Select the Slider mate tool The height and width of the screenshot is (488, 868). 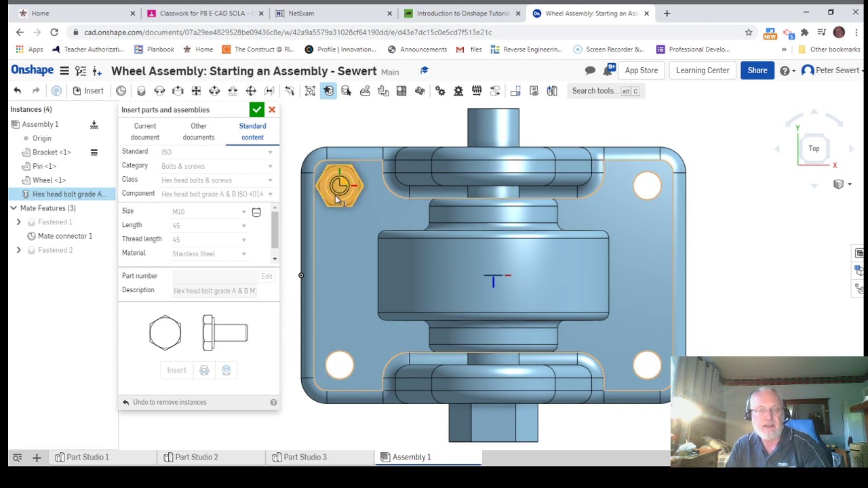click(178, 91)
